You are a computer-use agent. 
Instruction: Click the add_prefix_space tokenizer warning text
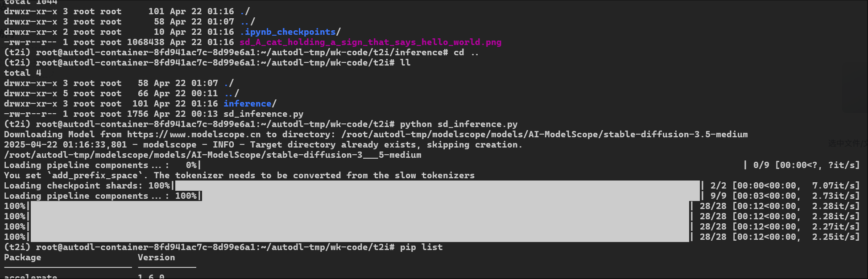[x=239, y=176]
